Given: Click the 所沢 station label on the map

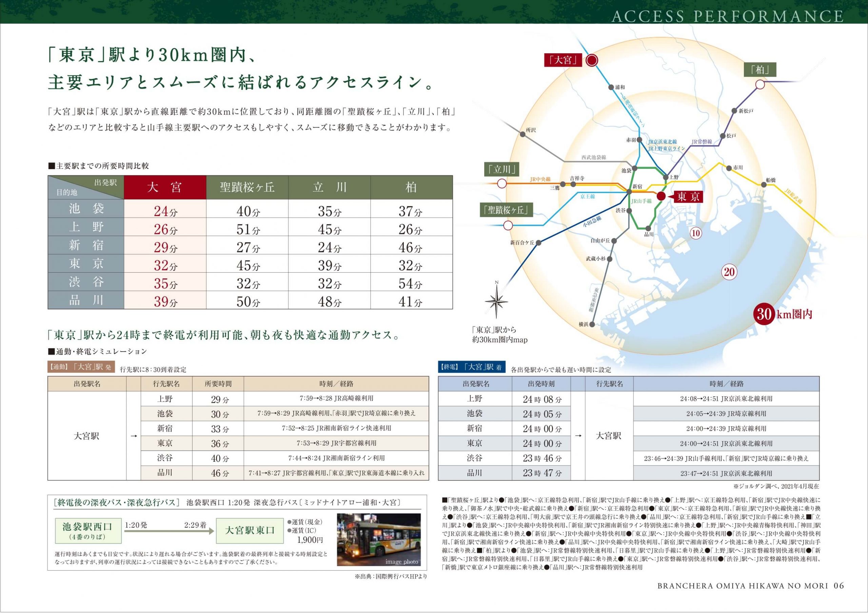Looking at the screenshot, I should [530, 130].
